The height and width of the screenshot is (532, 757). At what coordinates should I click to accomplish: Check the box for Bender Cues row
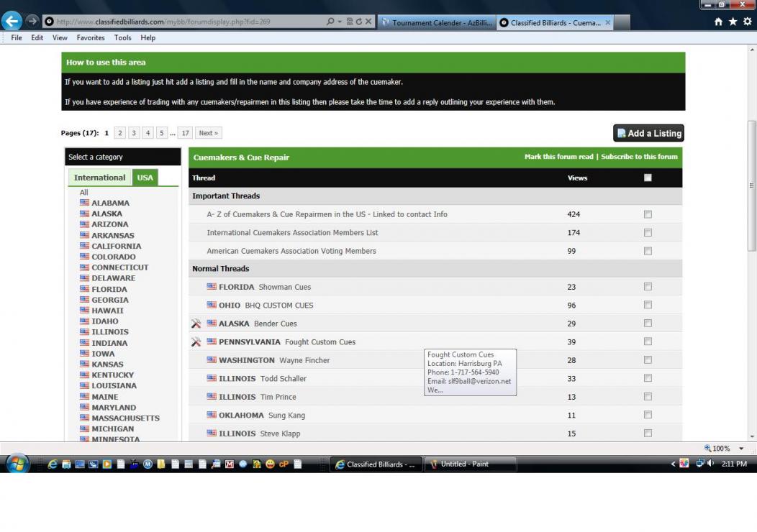tap(648, 324)
